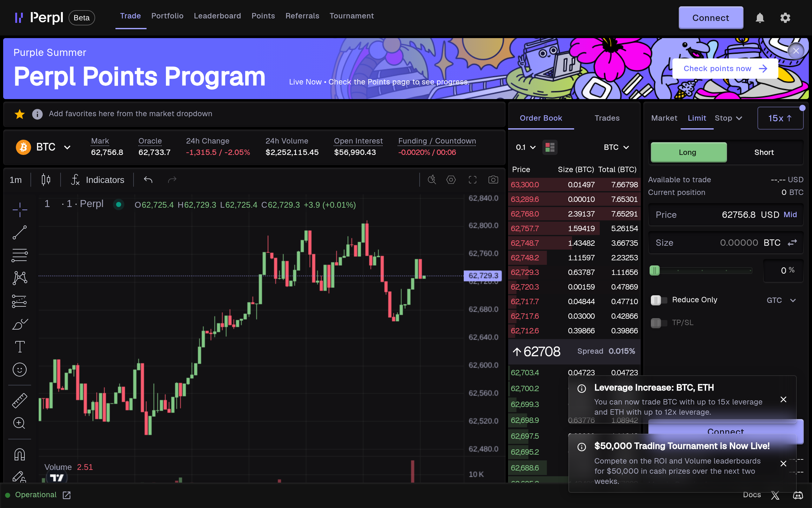Select the brush drawing tool
The image size is (812, 508).
click(x=20, y=324)
